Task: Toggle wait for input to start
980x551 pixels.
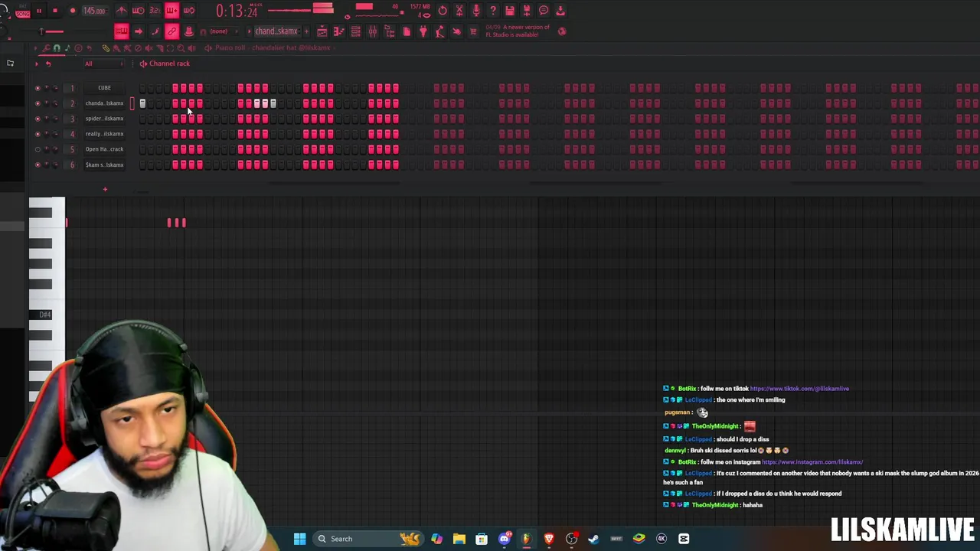Action: (138, 11)
